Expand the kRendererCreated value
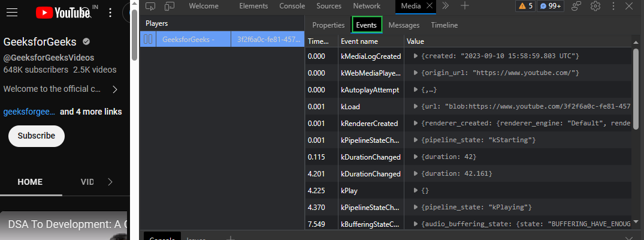 (416, 124)
